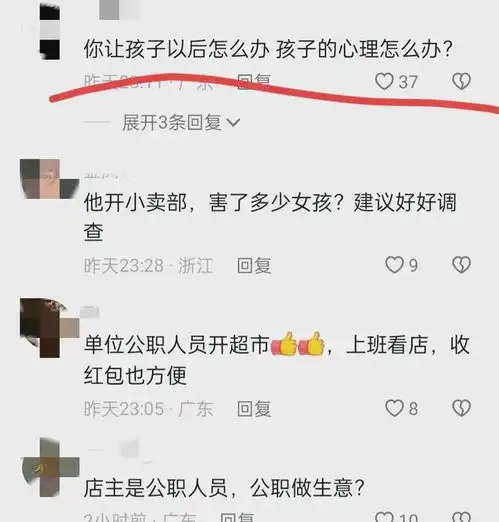Open avatar of 店主是公职人员 commenter

coord(50,467)
